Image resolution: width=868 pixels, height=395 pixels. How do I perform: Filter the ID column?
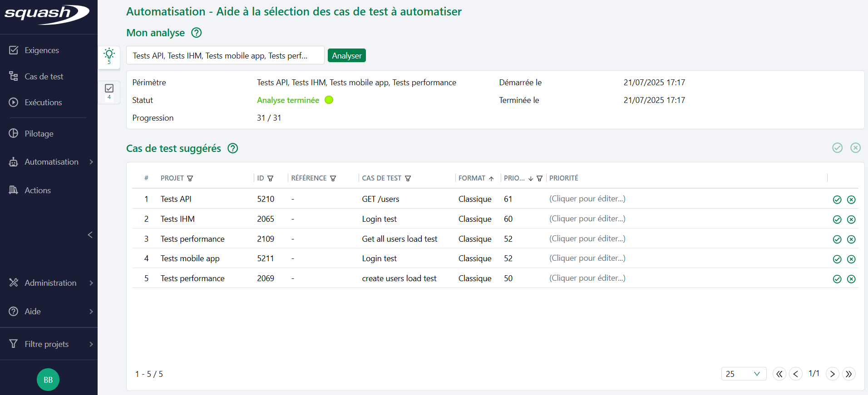pos(271,179)
